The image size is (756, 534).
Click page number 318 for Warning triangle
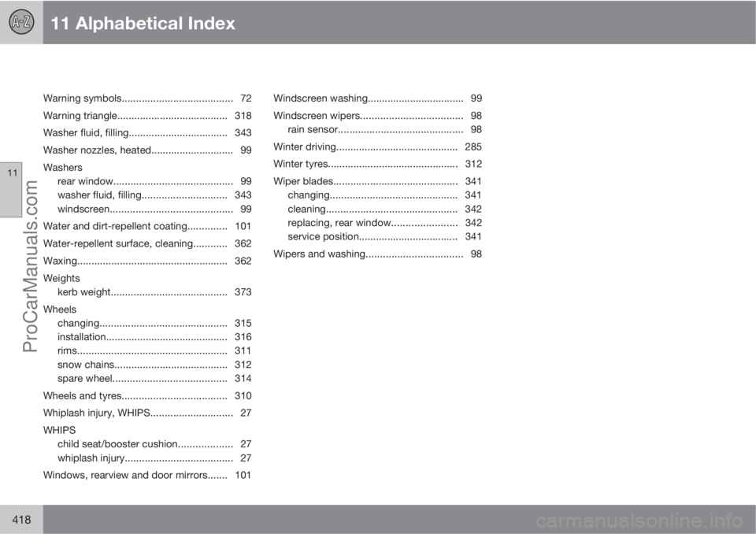[243, 116]
